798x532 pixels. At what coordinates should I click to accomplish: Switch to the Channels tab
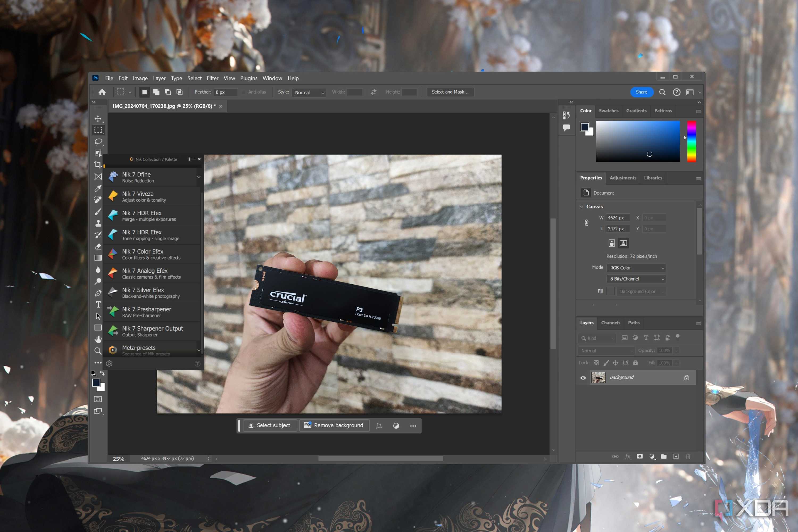point(610,323)
